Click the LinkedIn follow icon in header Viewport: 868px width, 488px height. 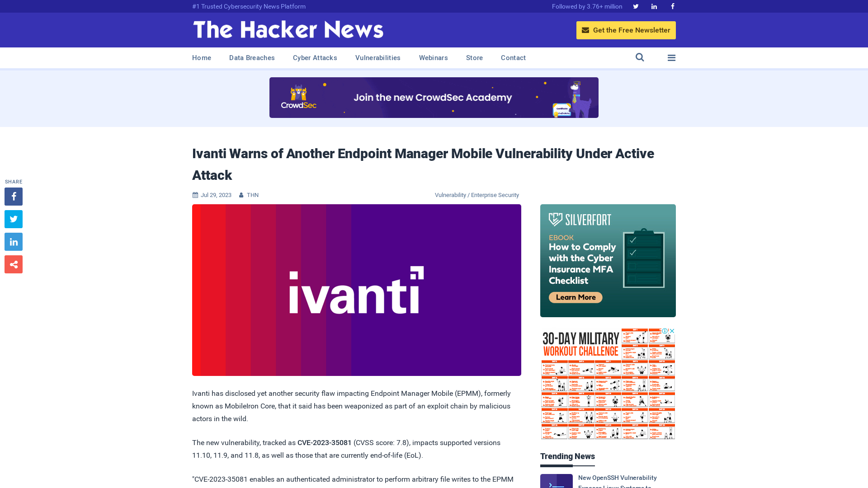pos(654,7)
